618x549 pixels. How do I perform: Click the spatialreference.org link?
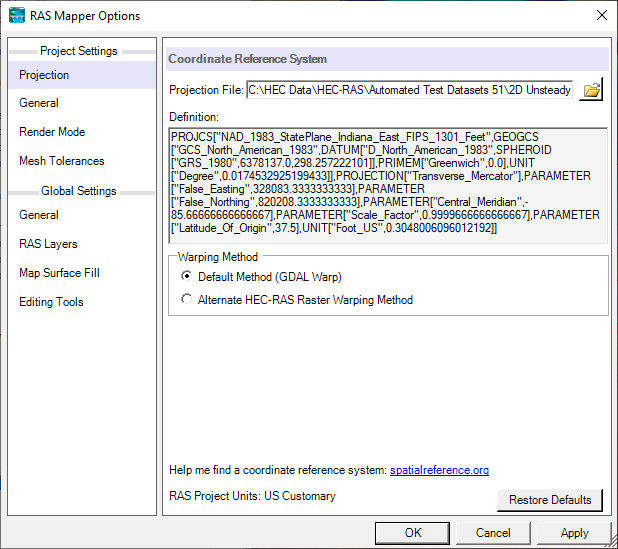click(439, 470)
